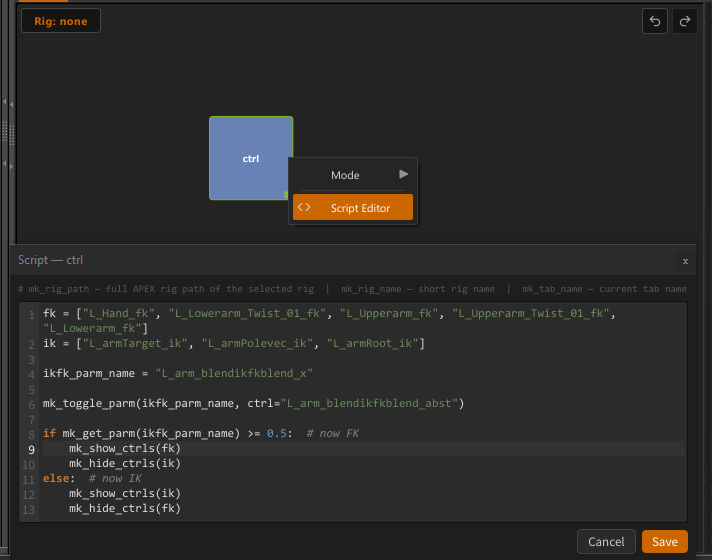This screenshot has width=712, height=560.
Task: Click the redo arrow icon
Action: click(x=685, y=21)
